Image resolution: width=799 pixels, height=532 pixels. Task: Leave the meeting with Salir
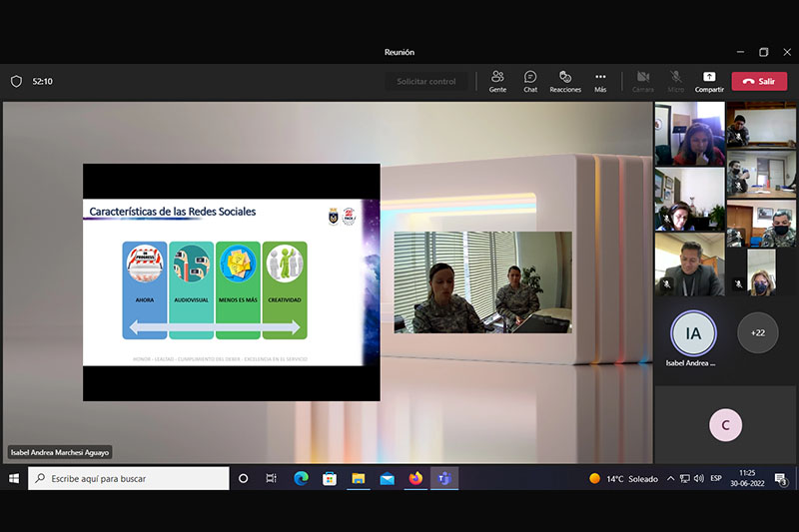(x=759, y=82)
